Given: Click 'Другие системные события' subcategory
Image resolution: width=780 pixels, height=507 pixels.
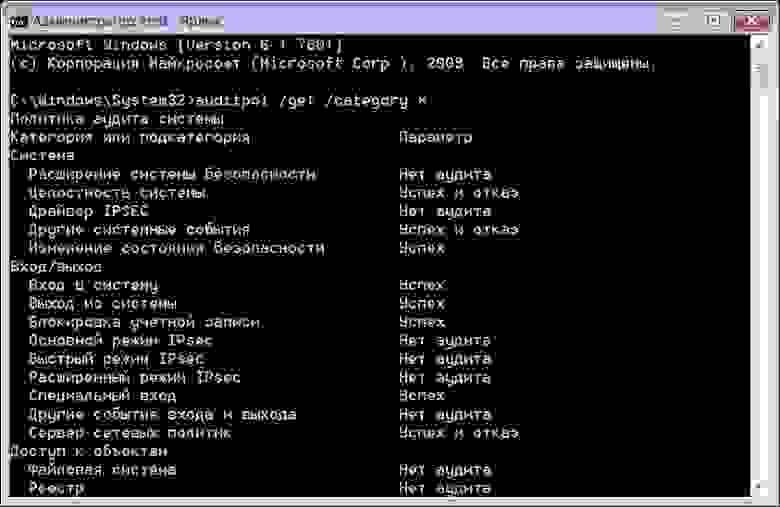Looking at the screenshot, I should click(x=139, y=230).
